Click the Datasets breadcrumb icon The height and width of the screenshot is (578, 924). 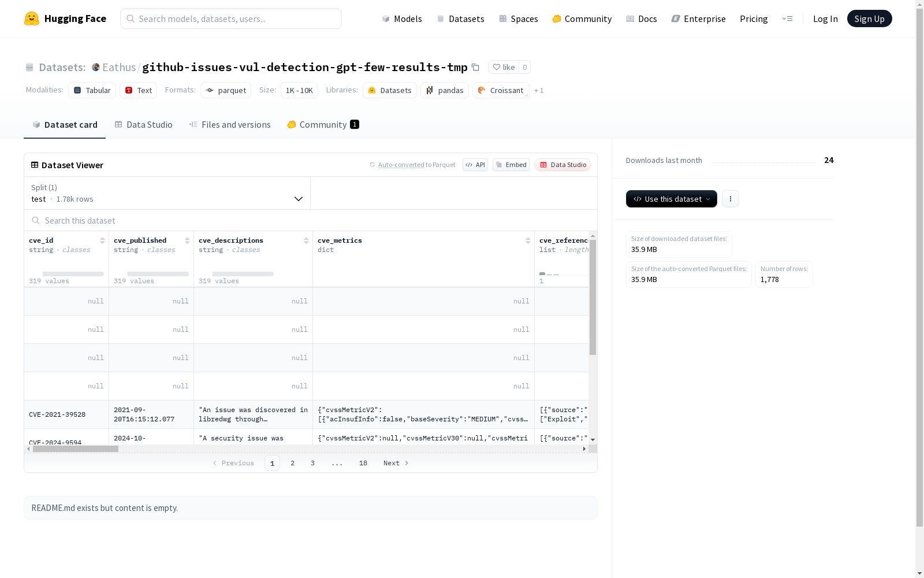pos(29,67)
